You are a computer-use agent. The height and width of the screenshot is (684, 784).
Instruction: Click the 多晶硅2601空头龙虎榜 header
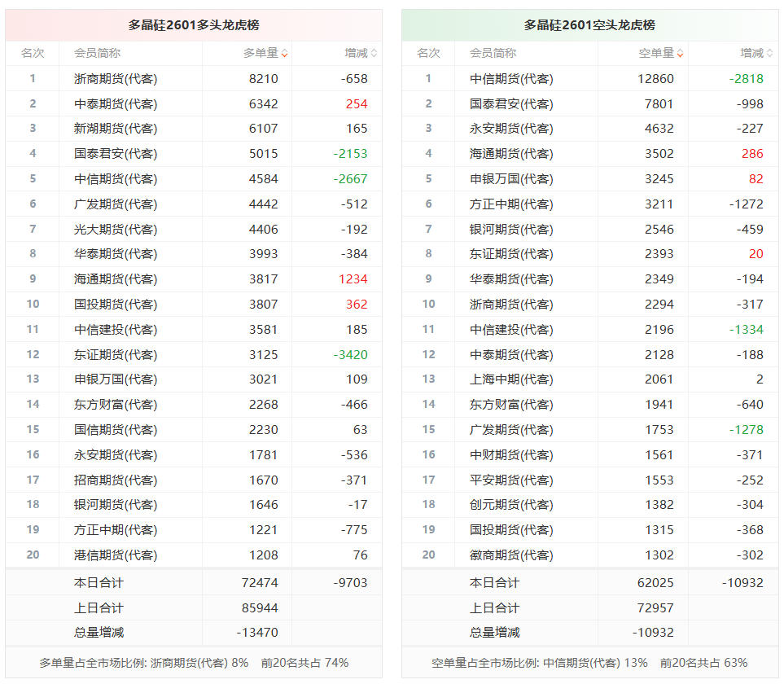pos(589,25)
